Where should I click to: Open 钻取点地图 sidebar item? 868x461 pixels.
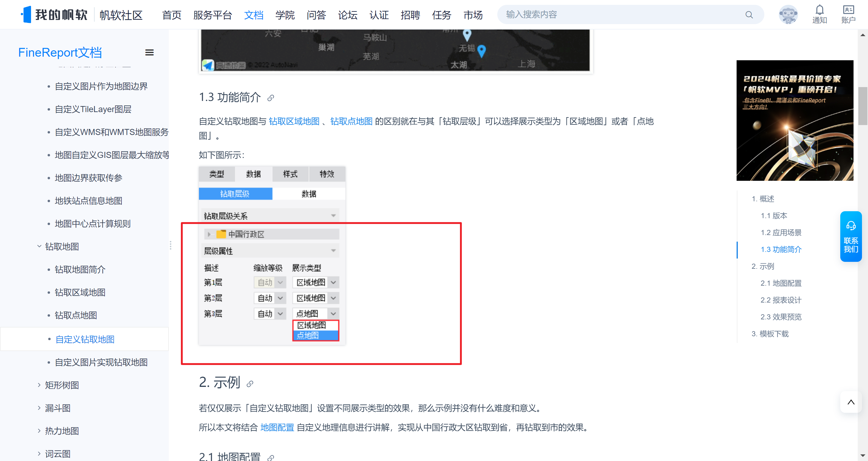click(76, 315)
